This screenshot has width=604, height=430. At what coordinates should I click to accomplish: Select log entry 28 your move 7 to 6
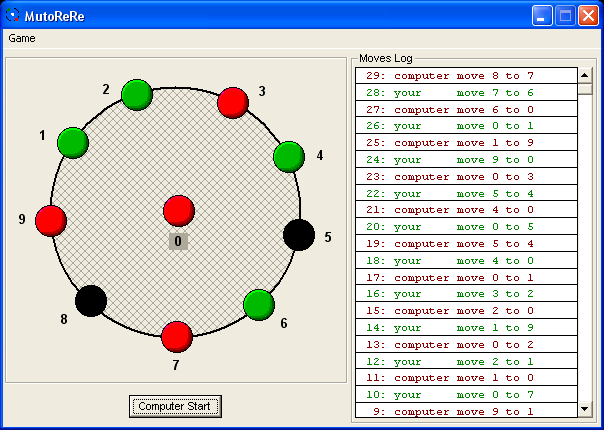click(x=466, y=93)
